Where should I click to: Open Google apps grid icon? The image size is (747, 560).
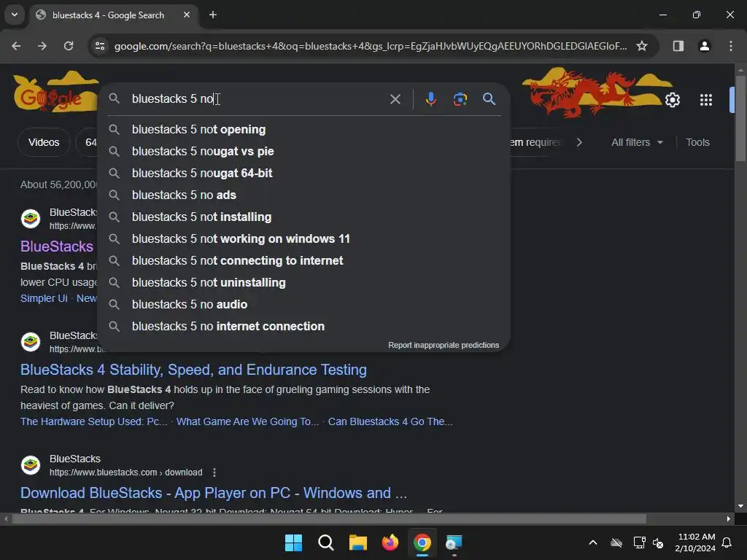pos(705,100)
